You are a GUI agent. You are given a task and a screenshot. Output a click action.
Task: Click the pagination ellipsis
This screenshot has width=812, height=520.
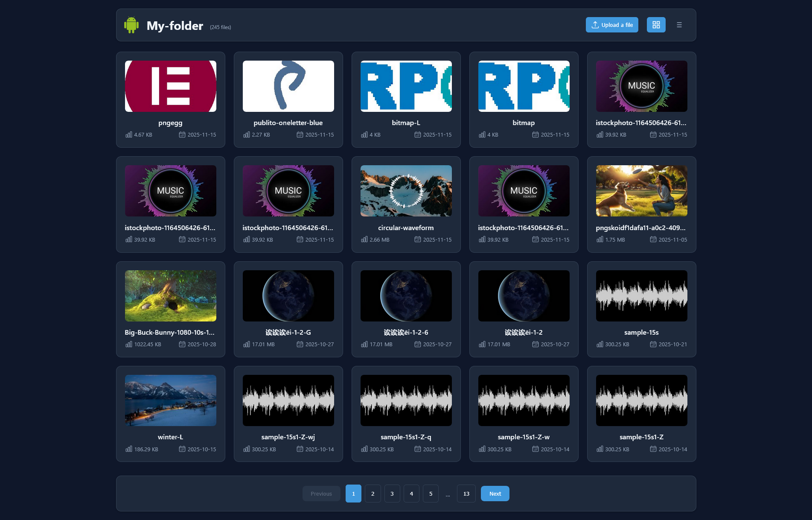point(448,494)
